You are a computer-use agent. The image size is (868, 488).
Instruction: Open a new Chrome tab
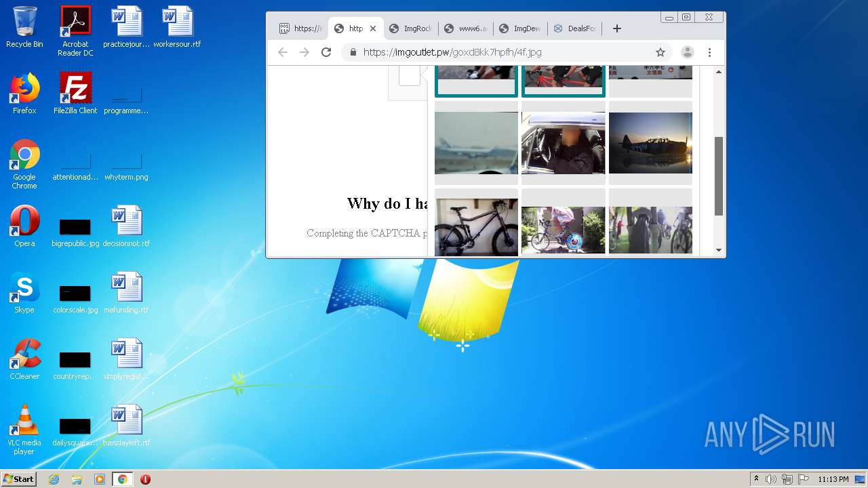(616, 28)
